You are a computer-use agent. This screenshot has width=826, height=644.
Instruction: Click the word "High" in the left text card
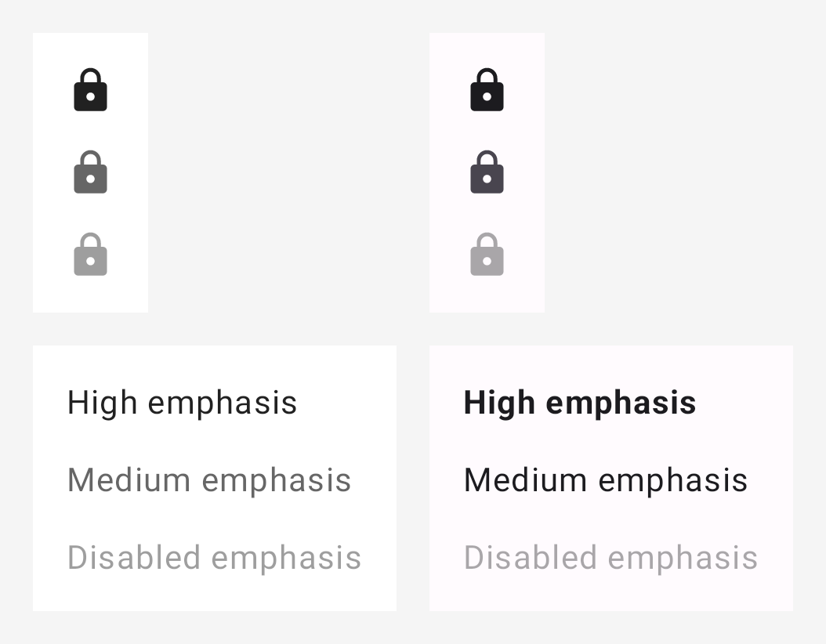102,403
